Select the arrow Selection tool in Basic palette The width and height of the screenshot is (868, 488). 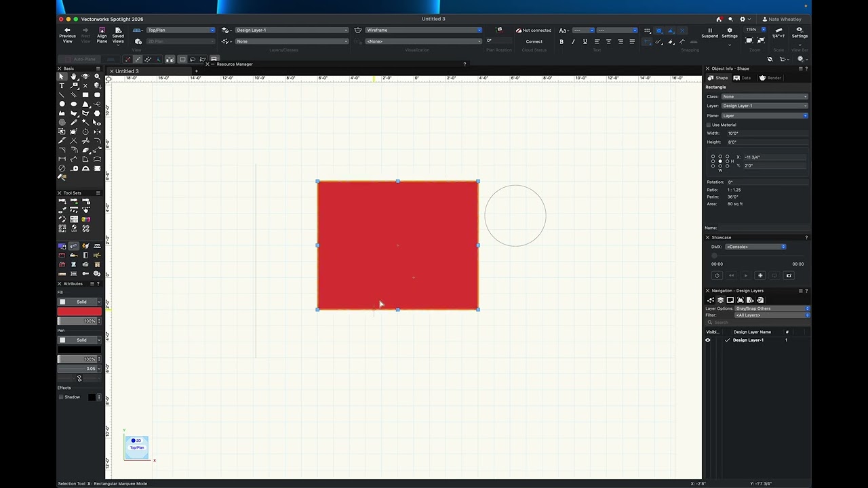pyautogui.click(x=62, y=77)
